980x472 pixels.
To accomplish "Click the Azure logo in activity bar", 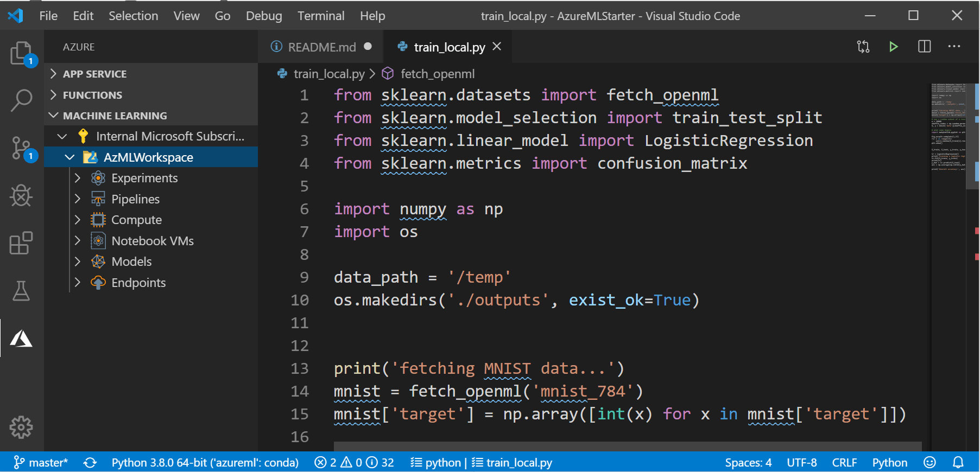I will pyautogui.click(x=21, y=339).
